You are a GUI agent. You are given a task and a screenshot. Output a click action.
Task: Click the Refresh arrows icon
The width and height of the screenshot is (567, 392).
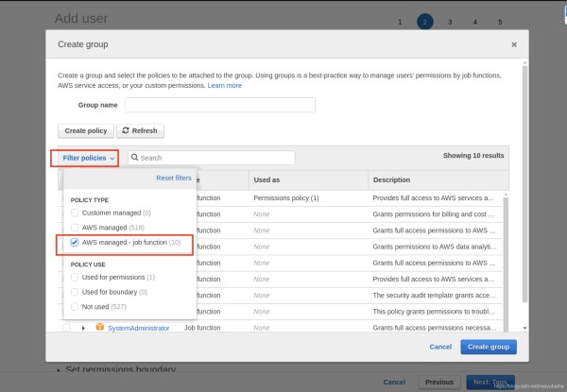point(126,130)
